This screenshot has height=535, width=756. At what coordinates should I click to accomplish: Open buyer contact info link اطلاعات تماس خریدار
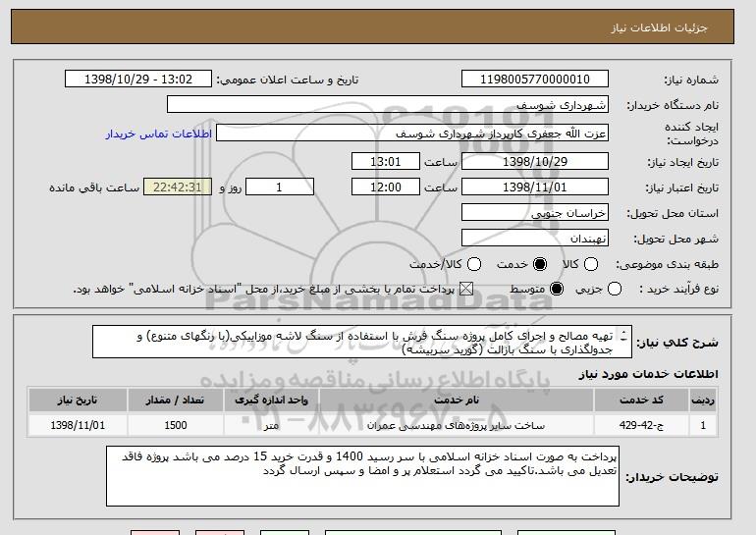(x=159, y=134)
